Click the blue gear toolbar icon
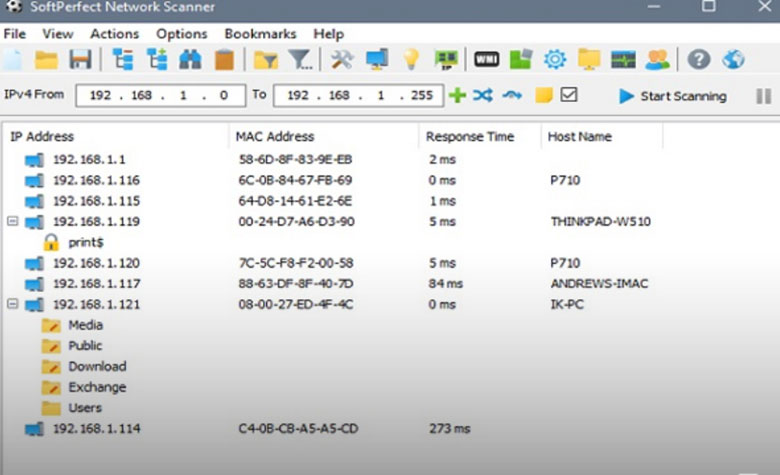 (x=555, y=60)
